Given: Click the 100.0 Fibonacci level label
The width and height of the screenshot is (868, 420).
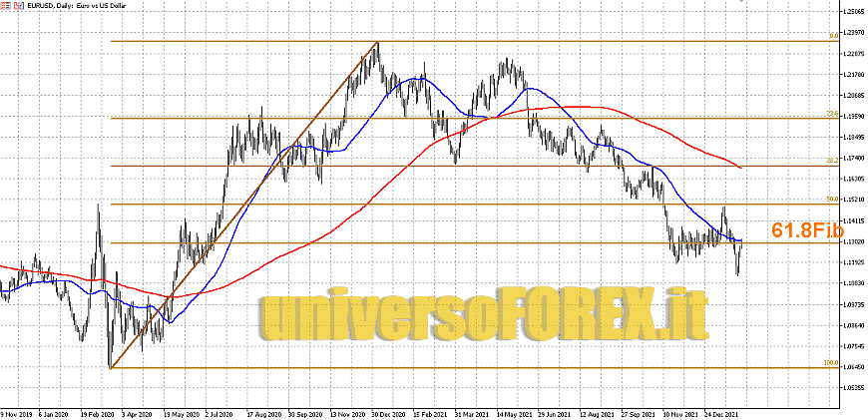Looking at the screenshot, I should click(829, 363).
